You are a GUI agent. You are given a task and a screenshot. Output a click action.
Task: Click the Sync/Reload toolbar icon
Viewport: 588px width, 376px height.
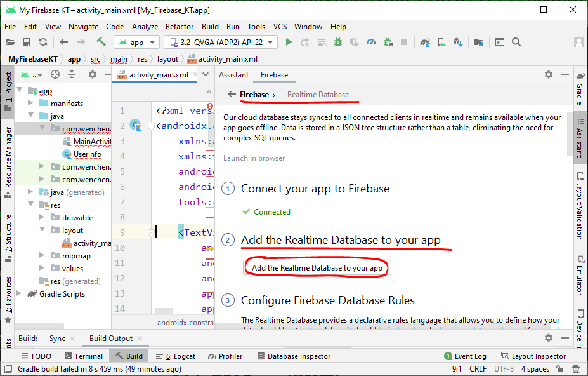[43, 42]
